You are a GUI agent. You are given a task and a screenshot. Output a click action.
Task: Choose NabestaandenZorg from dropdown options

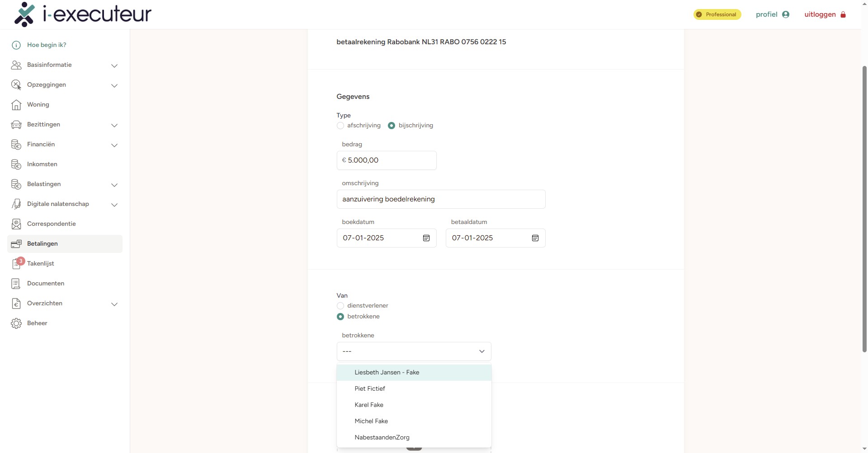tap(382, 438)
